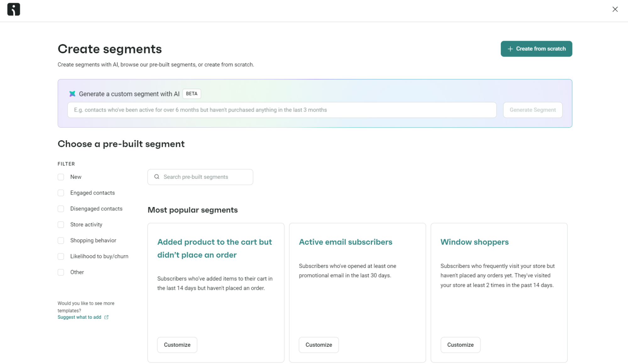Screen dimensions: 628x364
Task: Click the app logo in the top left
Action: pos(13,9)
